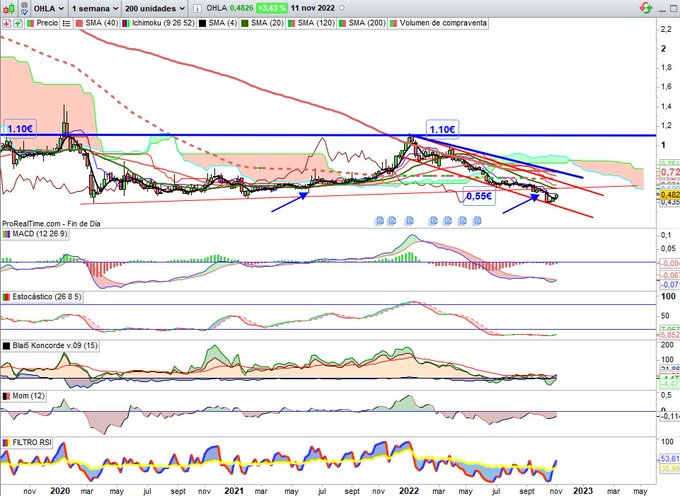Viewport: 680px width, 496px height.
Task: Open the 1 semana timeframe dropdown
Action: 95,8
